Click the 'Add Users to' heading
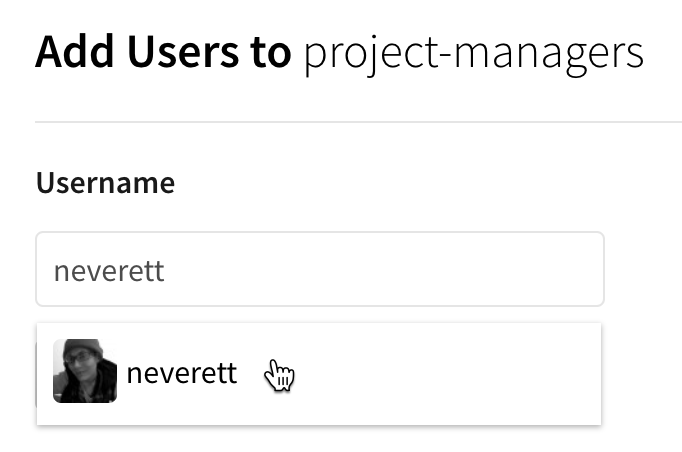The width and height of the screenshot is (682, 452). tap(163, 54)
